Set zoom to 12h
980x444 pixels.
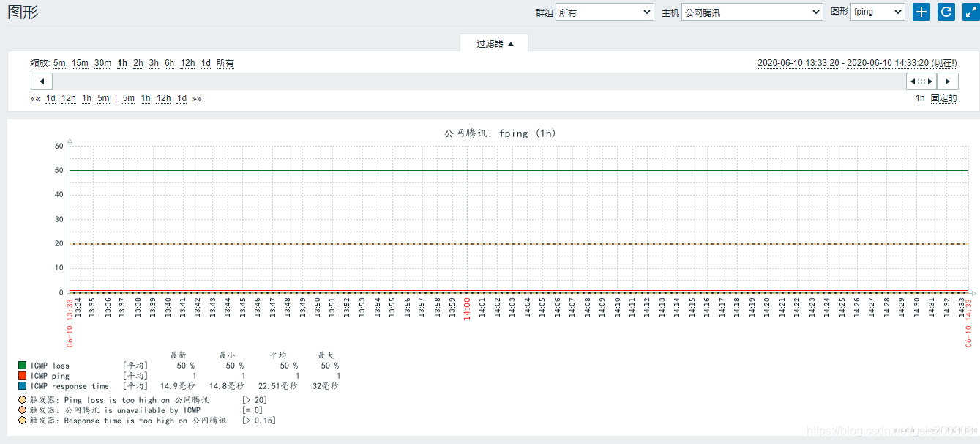coord(187,63)
